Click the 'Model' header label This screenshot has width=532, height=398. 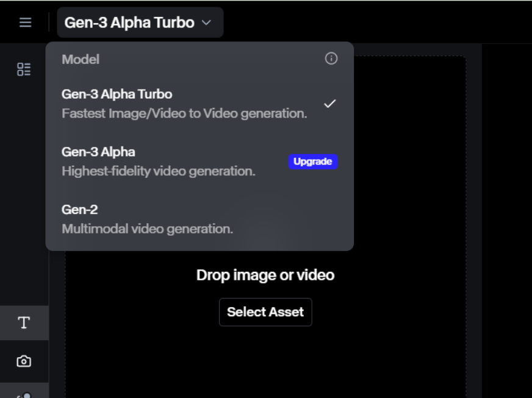click(81, 59)
